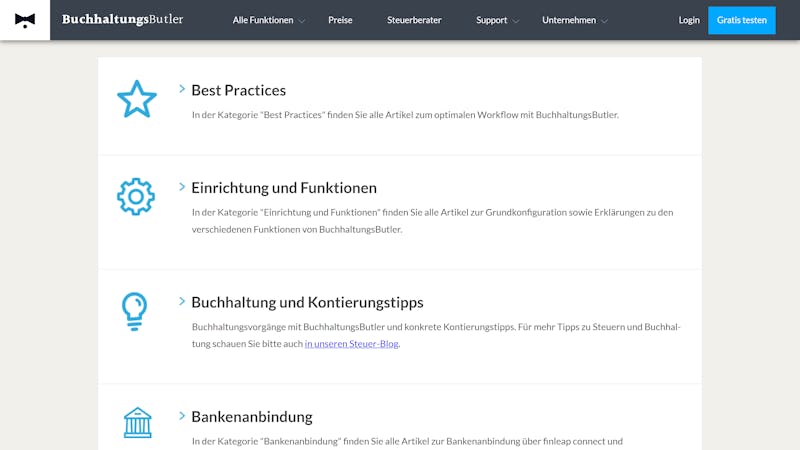Click chevron beside Einrichtung und Funktionen

(182, 187)
